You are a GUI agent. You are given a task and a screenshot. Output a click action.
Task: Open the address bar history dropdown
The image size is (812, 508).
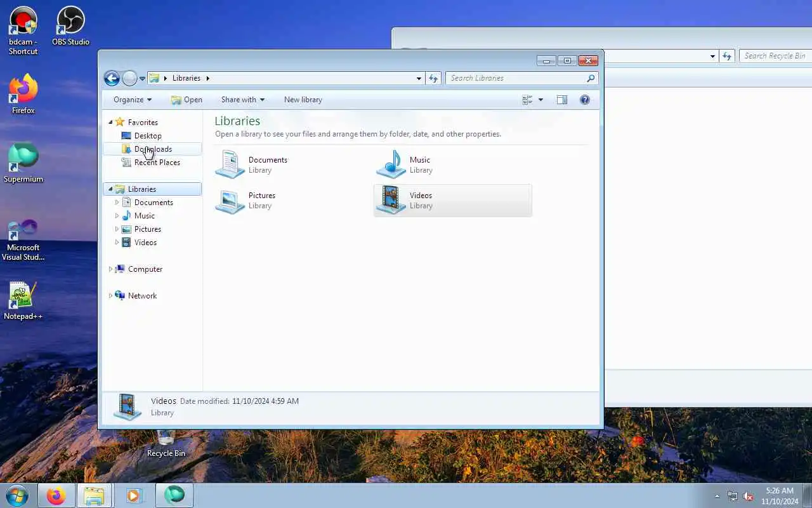pos(419,78)
